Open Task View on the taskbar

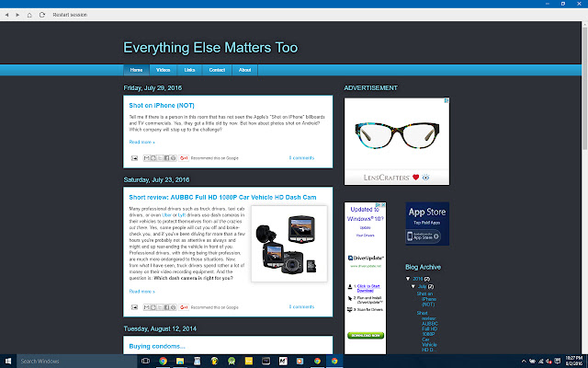pos(145,362)
